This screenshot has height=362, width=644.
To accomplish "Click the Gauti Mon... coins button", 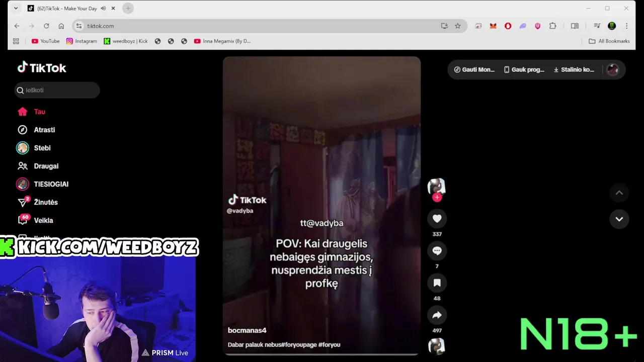I will 474,69.
